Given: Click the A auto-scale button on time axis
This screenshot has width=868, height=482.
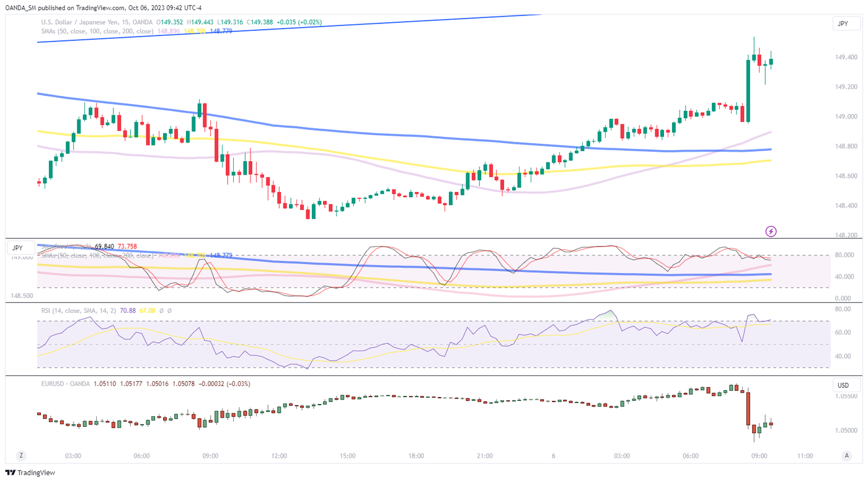Looking at the screenshot, I should coord(846,456).
